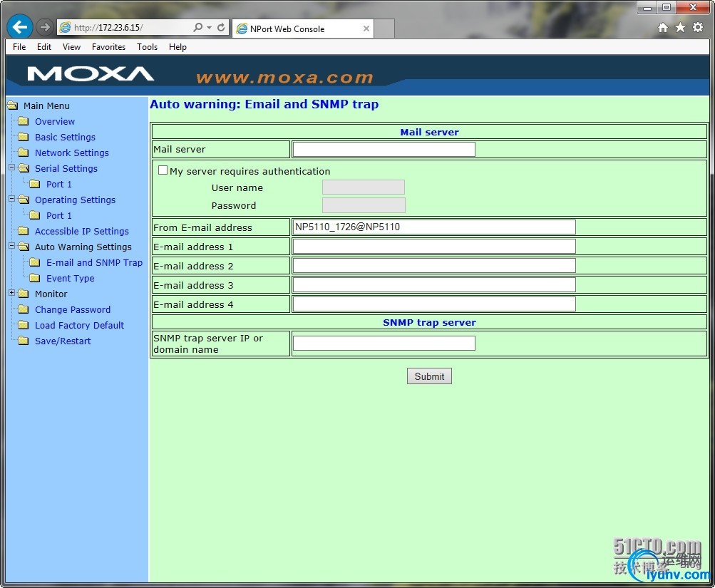Image resolution: width=715 pixels, height=588 pixels.
Task: Click the From E-mail address field
Action: click(x=434, y=227)
